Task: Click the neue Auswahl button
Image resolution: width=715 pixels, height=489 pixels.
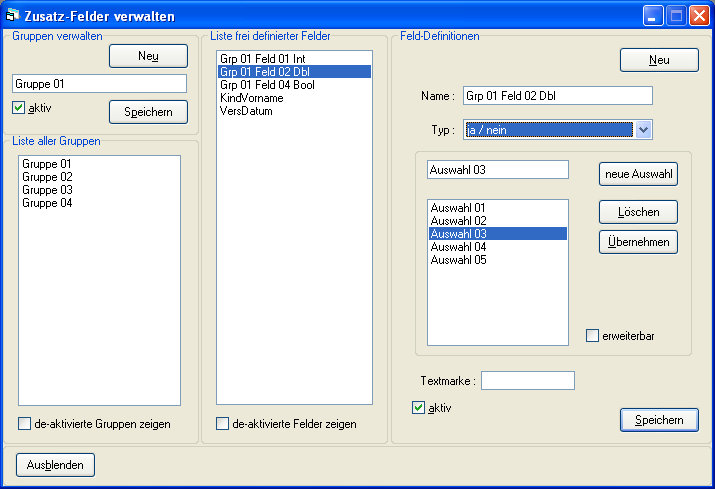Action: [638, 174]
